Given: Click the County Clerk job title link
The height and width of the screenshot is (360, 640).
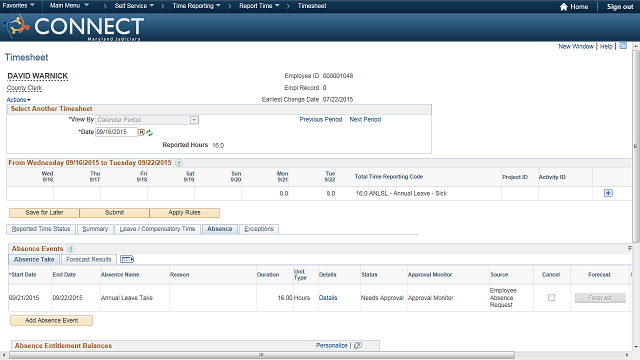Looking at the screenshot, I should 24,88.
